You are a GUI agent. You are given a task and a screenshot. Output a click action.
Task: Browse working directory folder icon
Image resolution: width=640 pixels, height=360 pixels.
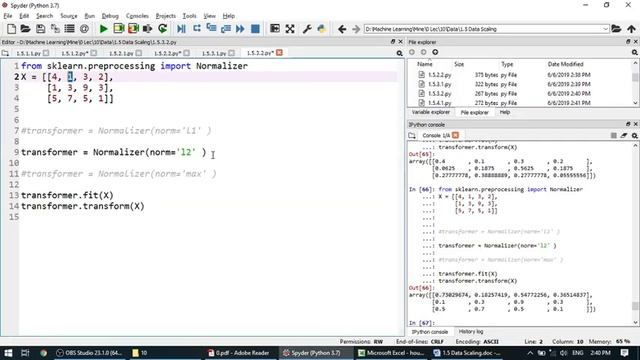[x=616, y=29]
